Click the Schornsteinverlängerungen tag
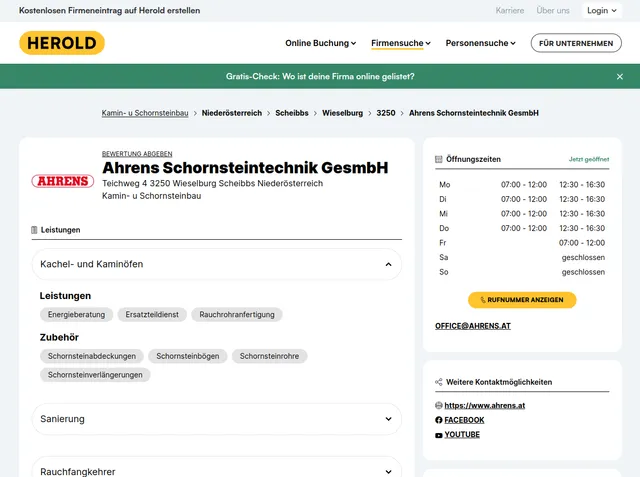The height and width of the screenshot is (477, 640). [x=95, y=375]
